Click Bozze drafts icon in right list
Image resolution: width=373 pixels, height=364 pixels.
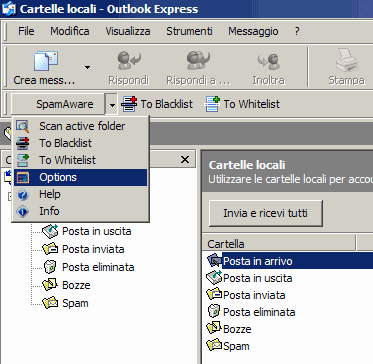click(214, 328)
